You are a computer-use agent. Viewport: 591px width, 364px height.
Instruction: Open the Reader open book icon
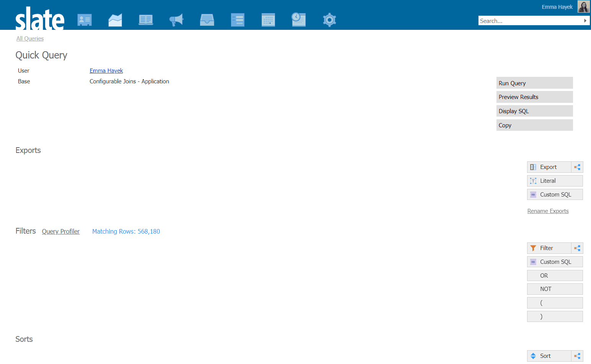(x=146, y=20)
